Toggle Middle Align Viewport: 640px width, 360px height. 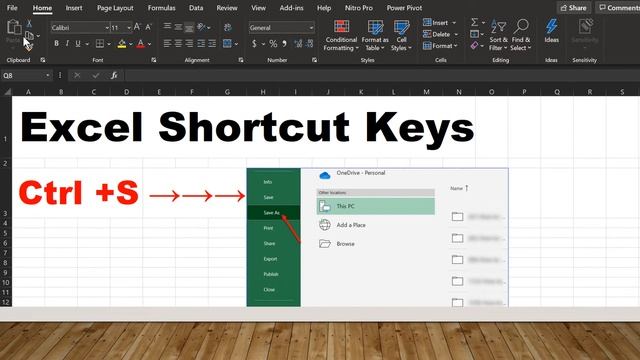178,27
